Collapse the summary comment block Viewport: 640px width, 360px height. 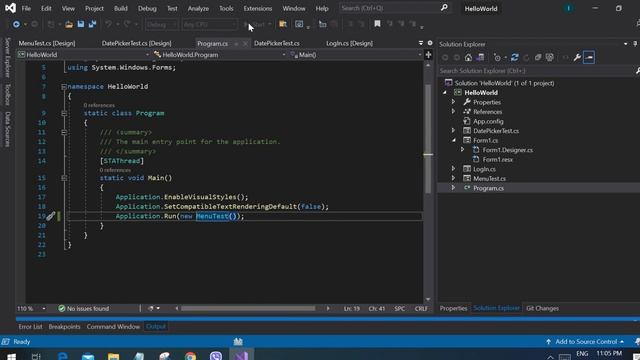[64, 132]
